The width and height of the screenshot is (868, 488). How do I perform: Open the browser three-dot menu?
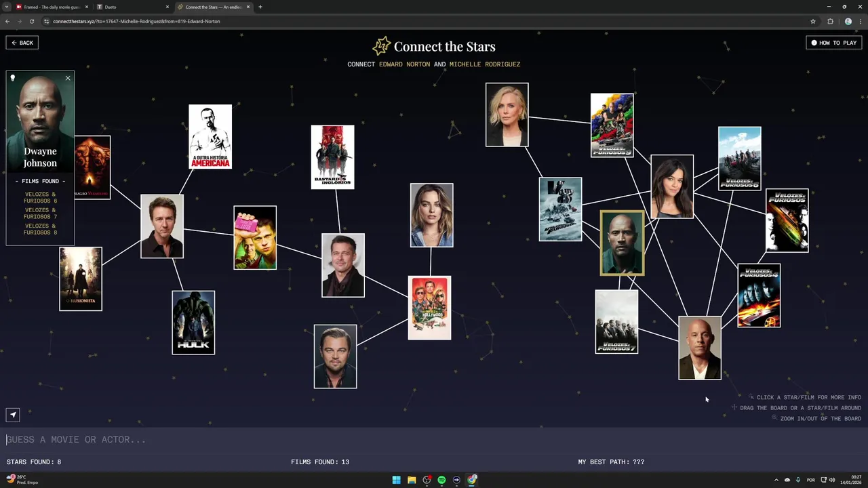coord(860,21)
